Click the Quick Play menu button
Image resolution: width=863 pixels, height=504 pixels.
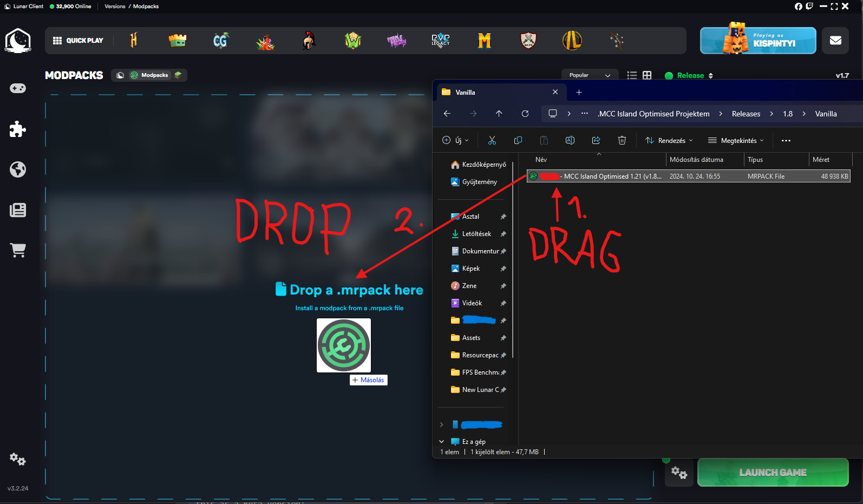78,41
